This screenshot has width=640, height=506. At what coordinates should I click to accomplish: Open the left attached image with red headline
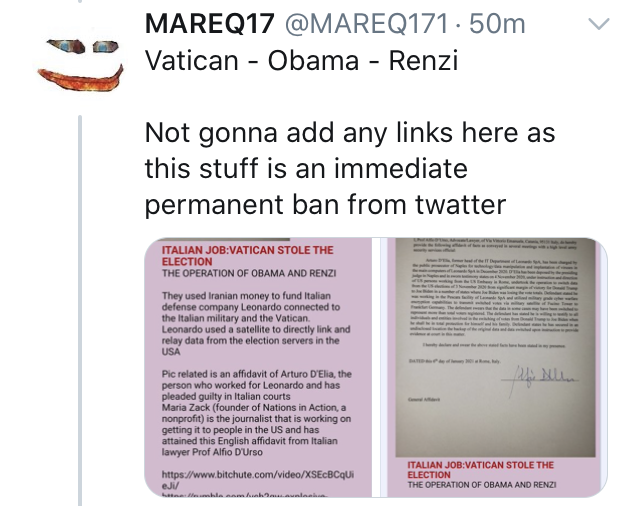pyautogui.click(x=259, y=367)
